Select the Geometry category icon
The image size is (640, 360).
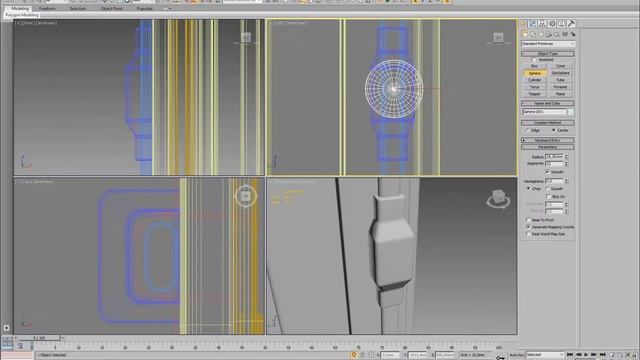pos(525,35)
